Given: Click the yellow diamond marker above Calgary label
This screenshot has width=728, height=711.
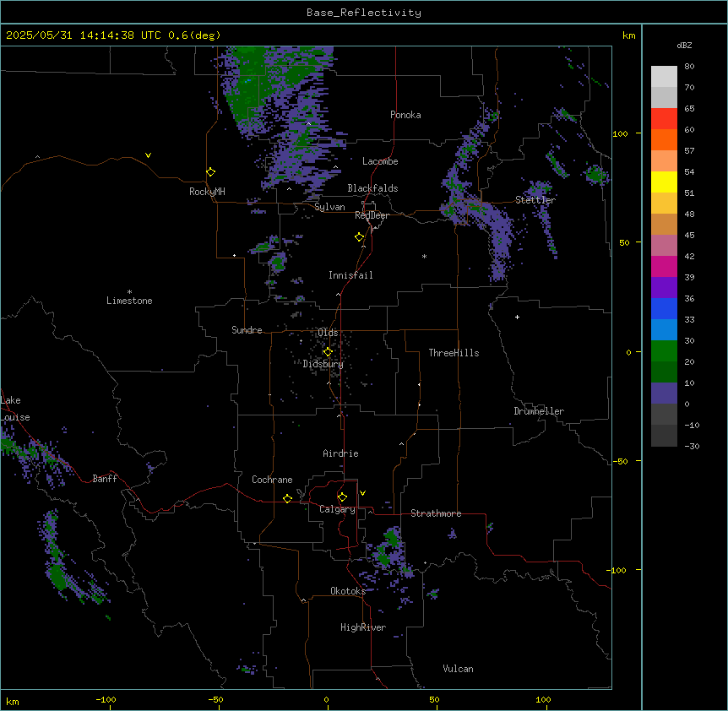Looking at the screenshot, I should pyautogui.click(x=342, y=497).
